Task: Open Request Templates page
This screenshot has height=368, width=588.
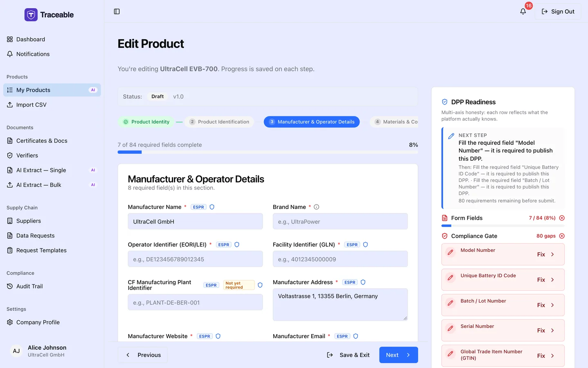Action: click(52, 250)
